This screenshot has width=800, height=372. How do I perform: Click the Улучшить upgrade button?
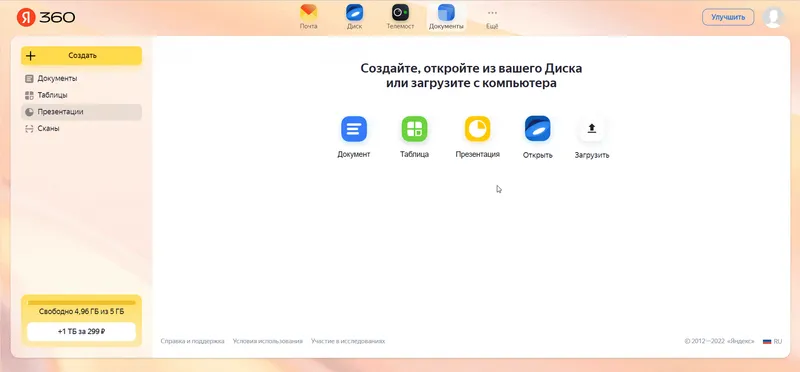coord(728,17)
